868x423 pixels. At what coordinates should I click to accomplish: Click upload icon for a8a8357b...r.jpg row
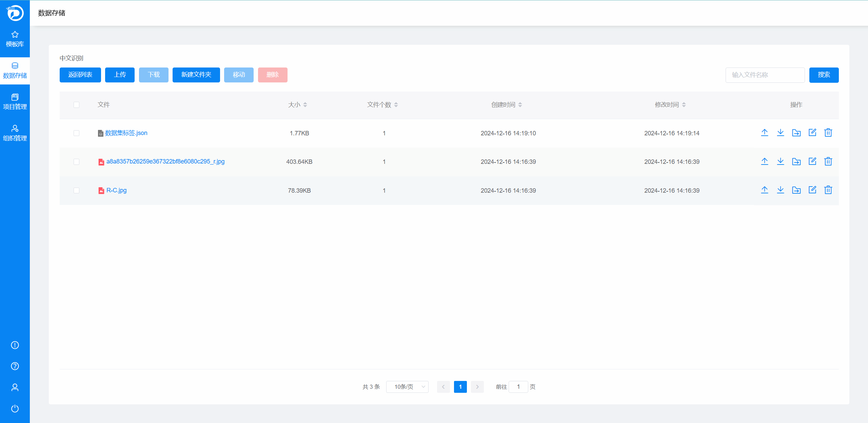[x=765, y=161]
